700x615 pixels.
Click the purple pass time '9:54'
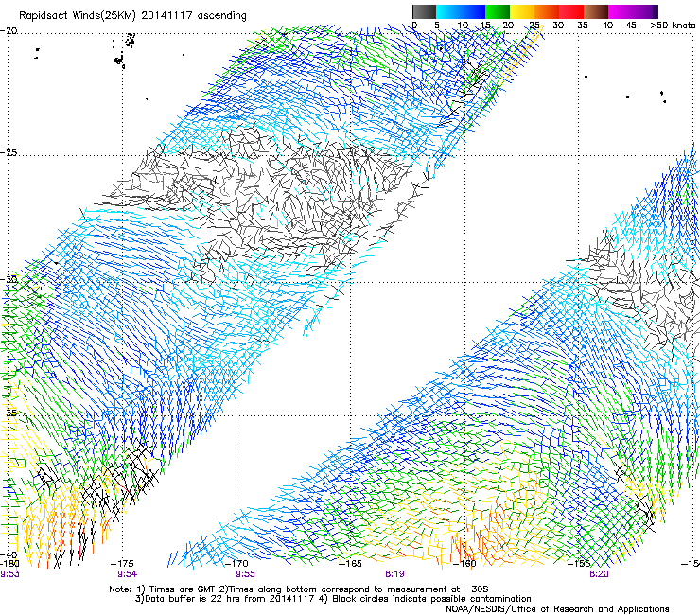(x=128, y=574)
